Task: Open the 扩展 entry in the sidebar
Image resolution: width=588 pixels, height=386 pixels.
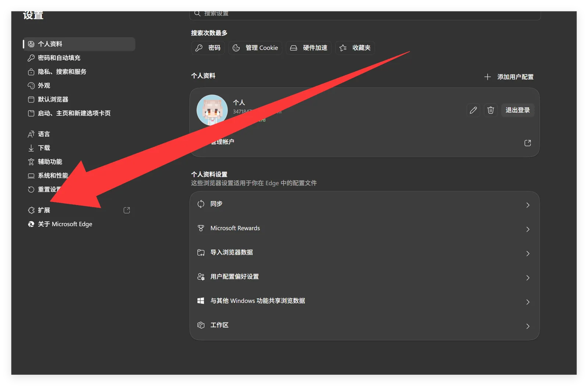Action: (79, 210)
